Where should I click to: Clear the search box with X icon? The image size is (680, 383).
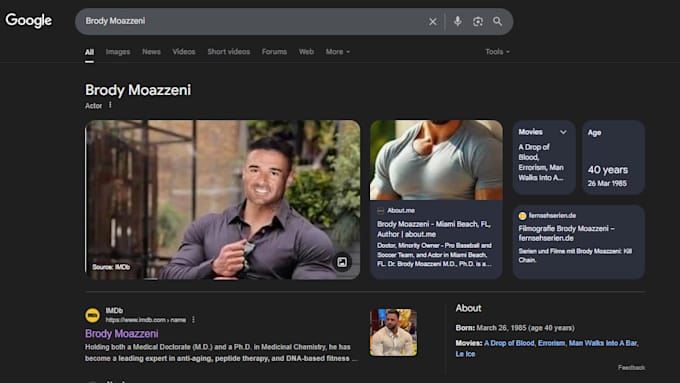point(432,22)
